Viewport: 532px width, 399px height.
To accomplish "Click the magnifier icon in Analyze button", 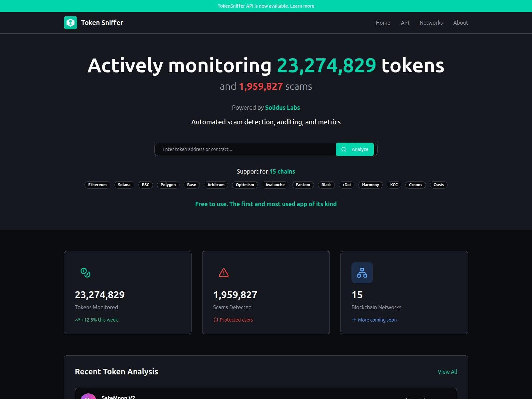I will (x=344, y=149).
